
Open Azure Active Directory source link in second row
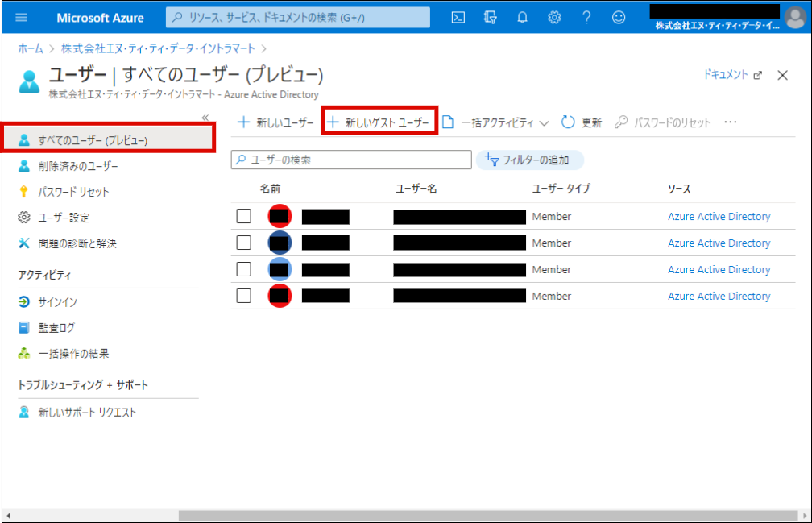(719, 243)
